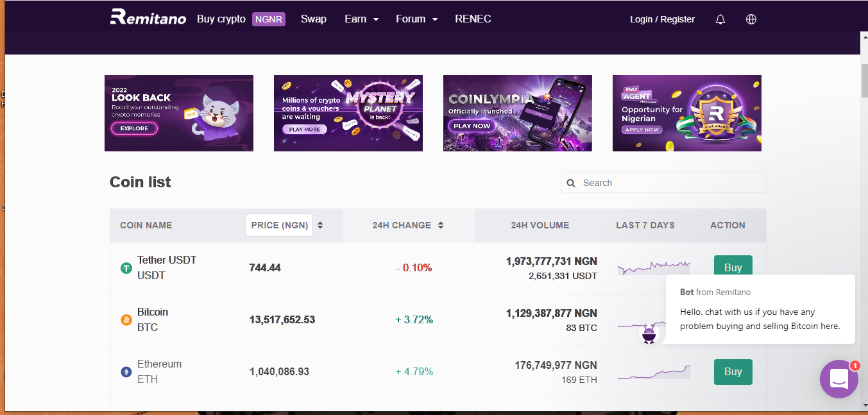This screenshot has height=415, width=868.
Task: Expand the Earn dropdown
Action: 362,19
